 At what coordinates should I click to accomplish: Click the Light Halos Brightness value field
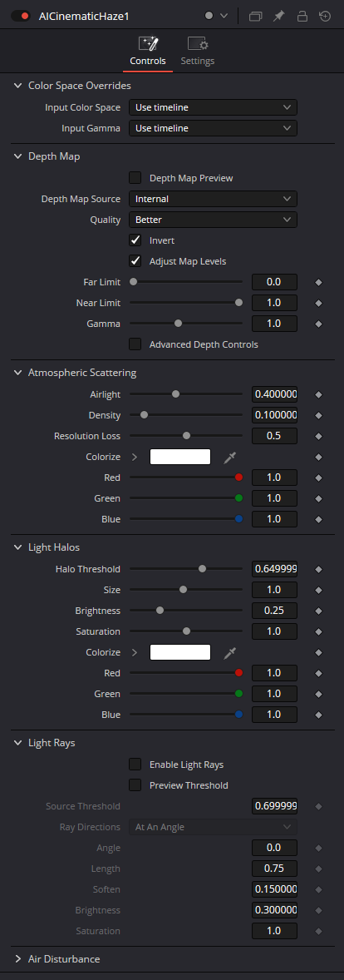tap(274, 611)
